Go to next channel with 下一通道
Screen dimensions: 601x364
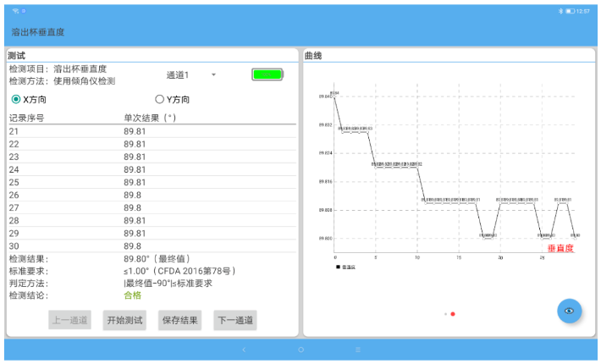234,320
